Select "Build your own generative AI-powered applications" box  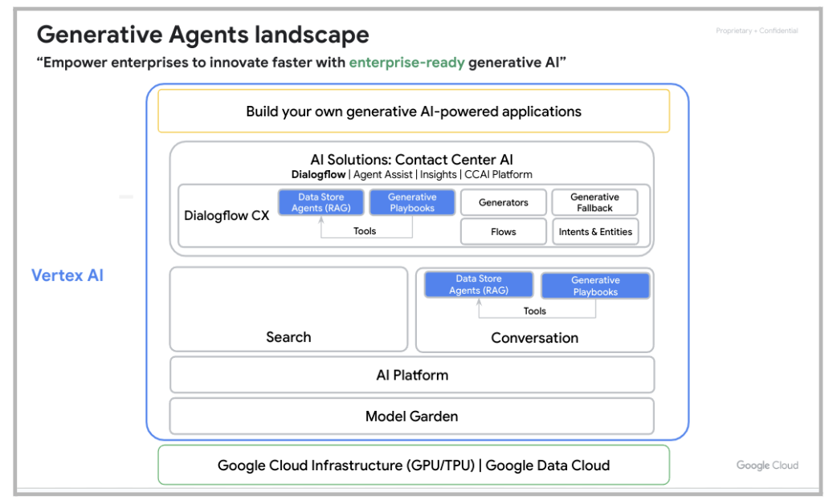tap(413, 112)
